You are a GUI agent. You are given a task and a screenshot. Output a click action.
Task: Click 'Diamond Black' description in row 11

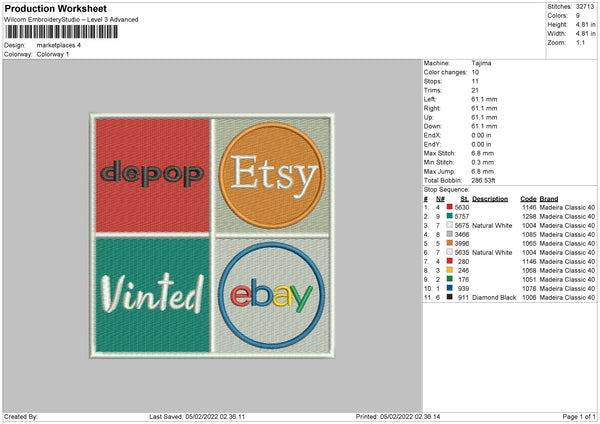click(494, 297)
